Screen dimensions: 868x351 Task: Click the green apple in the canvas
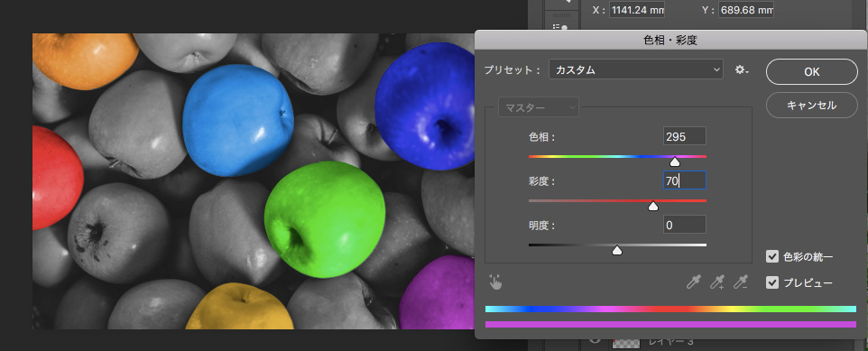326,219
